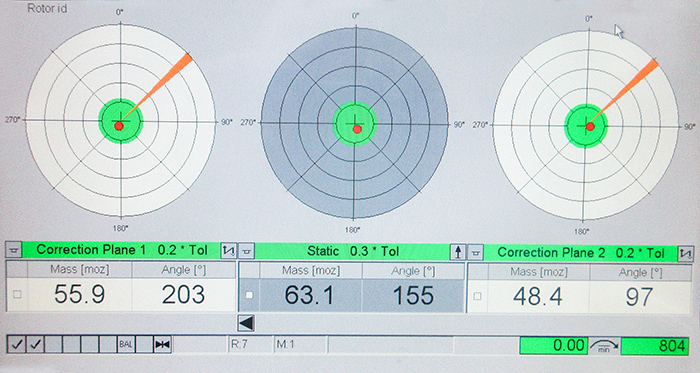Tick the Static row checkbox
The height and width of the screenshot is (373, 700).
[249, 295]
